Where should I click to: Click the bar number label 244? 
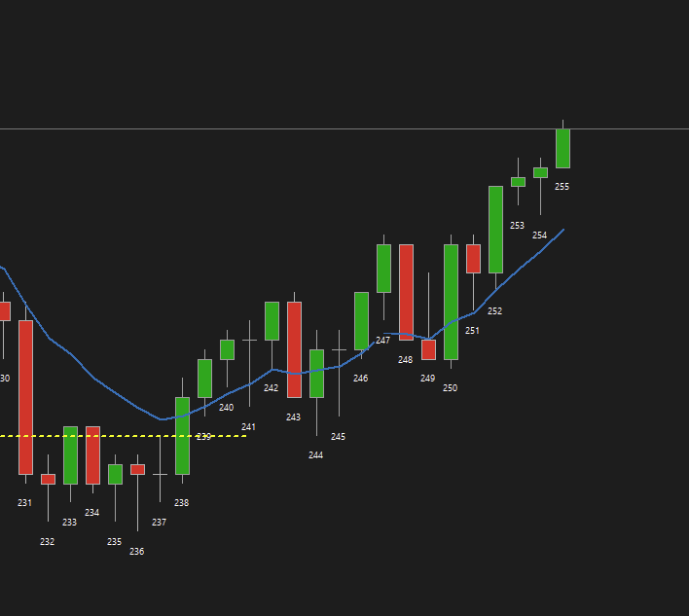[315, 455]
